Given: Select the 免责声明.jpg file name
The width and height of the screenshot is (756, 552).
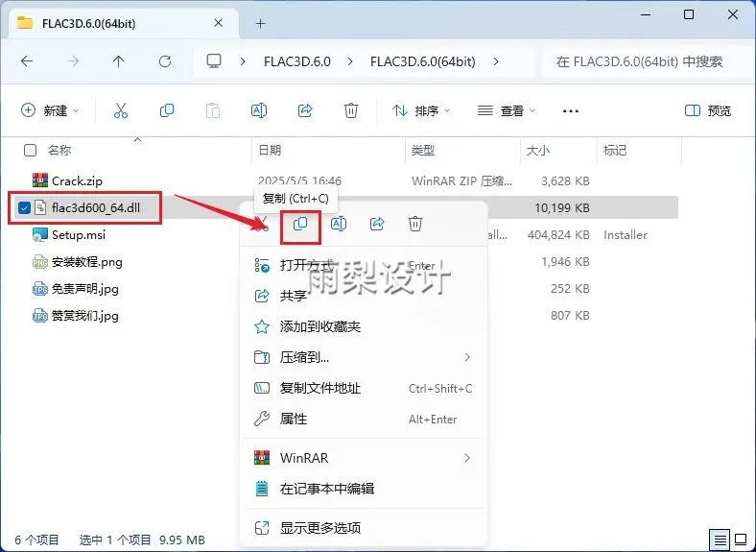Looking at the screenshot, I should tap(85, 289).
